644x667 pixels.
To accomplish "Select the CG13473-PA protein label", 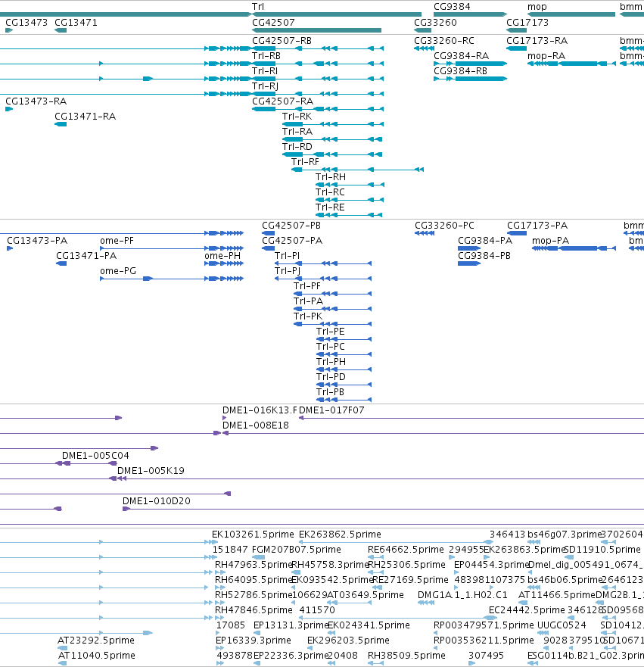I will pos(37,240).
